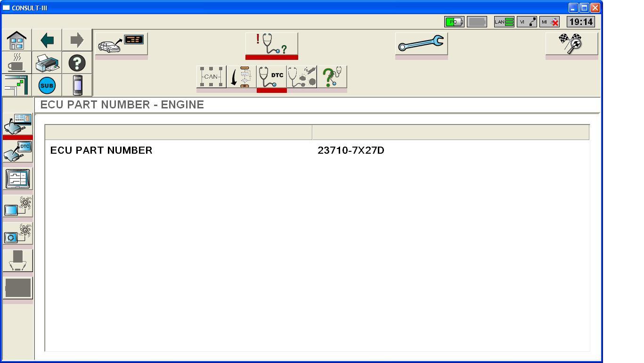Screen dimensions: 644x363
Task: Select the DTC stethoscope sub-tab
Action: click(271, 77)
